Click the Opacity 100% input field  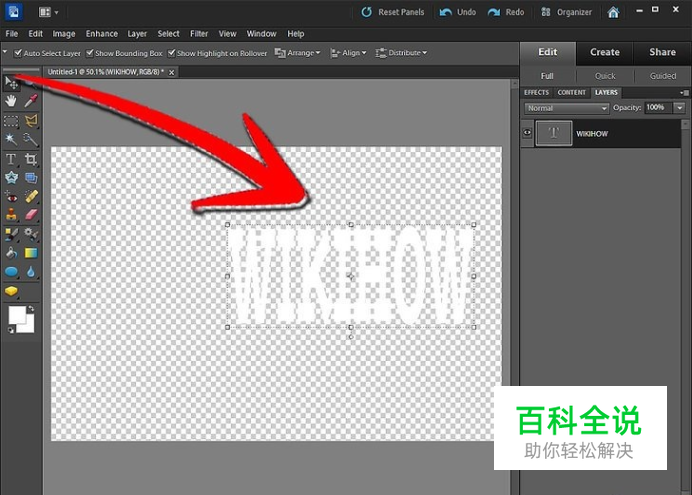pos(658,108)
